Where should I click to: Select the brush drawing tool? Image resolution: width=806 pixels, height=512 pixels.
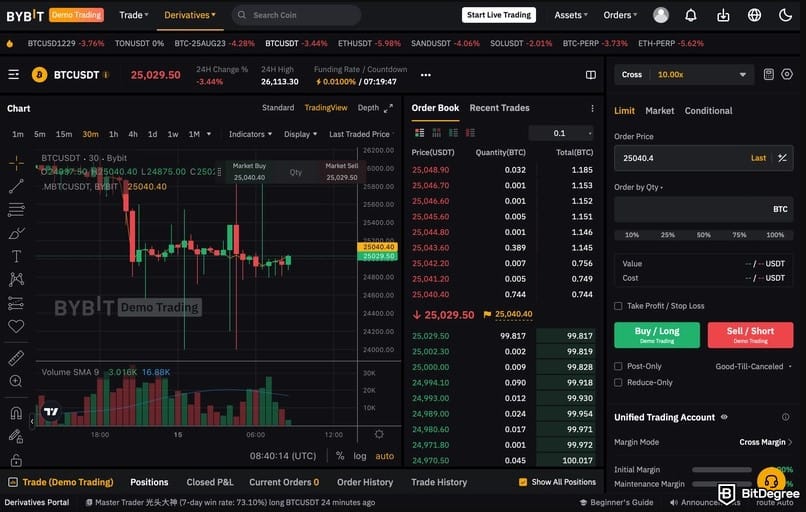16,233
